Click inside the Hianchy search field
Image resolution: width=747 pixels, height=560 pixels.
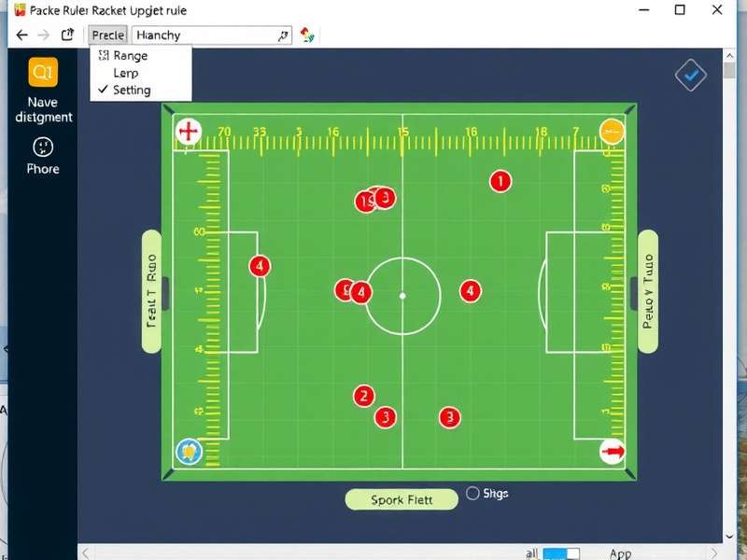pyautogui.click(x=201, y=35)
